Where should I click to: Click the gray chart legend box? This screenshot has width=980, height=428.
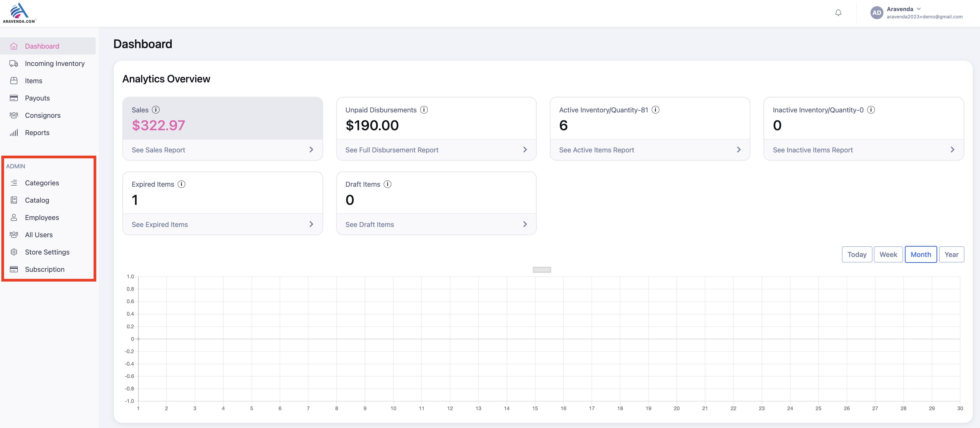coord(542,270)
